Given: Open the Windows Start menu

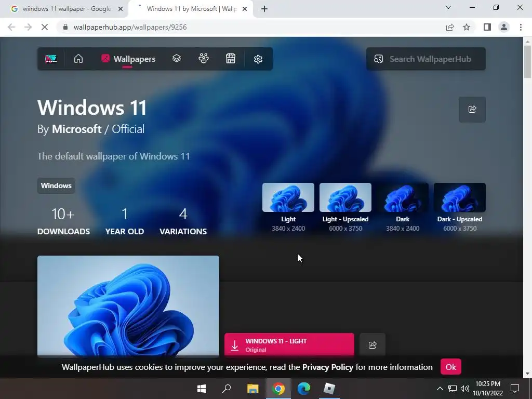Looking at the screenshot, I should tap(202, 389).
